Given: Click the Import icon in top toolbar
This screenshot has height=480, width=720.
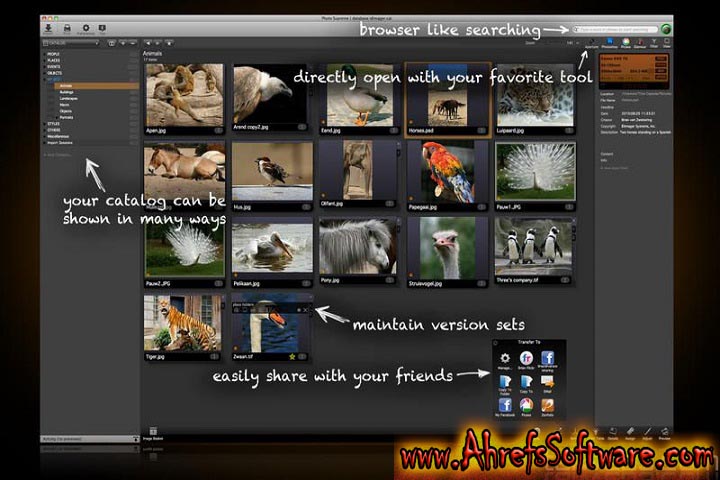Looking at the screenshot, I should click(48, 29).
